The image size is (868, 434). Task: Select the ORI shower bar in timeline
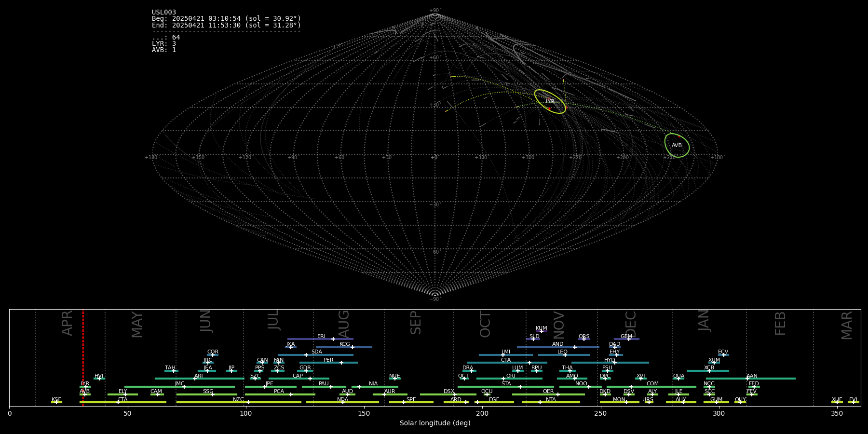click(509, 379)
